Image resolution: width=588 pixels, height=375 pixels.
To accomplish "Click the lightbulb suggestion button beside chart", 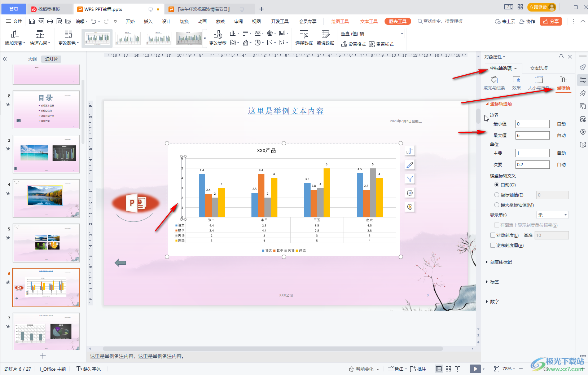I will click(x=410, y=207).
